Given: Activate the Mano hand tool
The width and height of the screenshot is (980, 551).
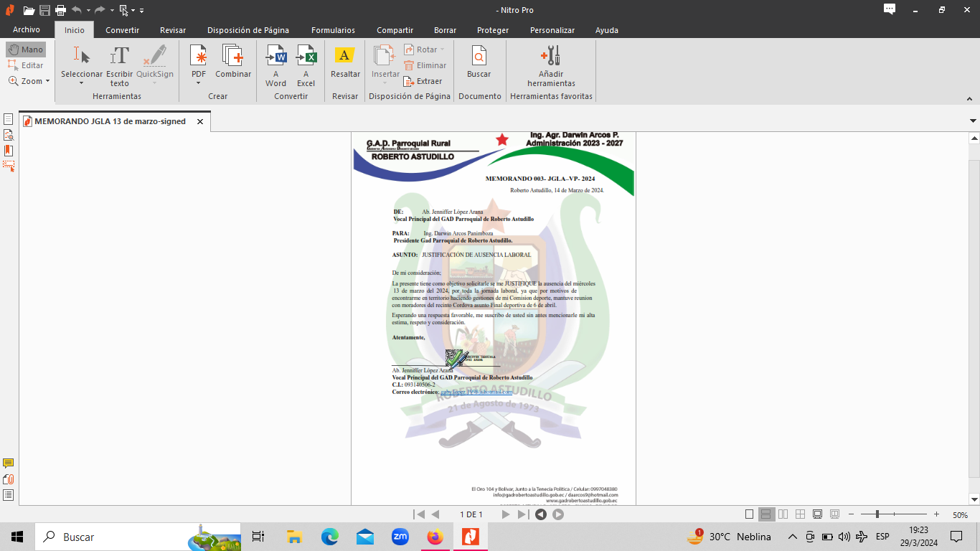Looking at the screenshot, I should pos(26,50).
